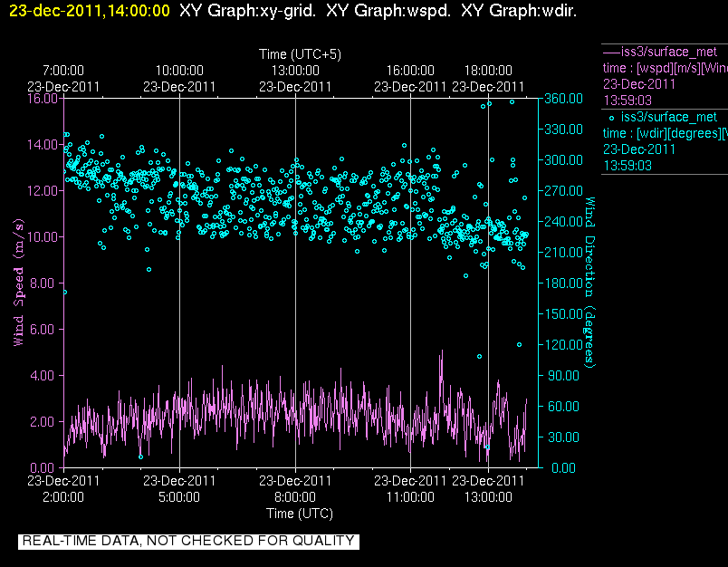Click the cyan circle marker in the wdir legend
Screen dimensions: 728x567
[x=611, y=119]
